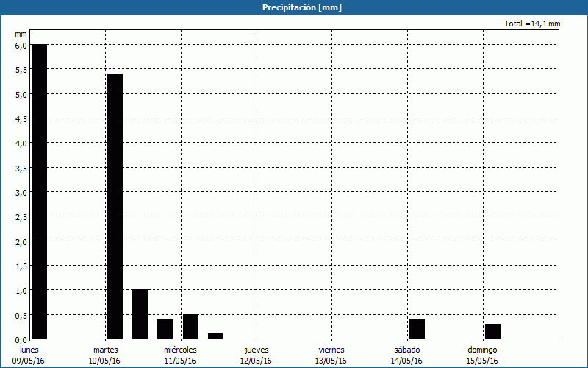588x368 pixels.
Task: Click the sábado day label
Action: click(x=407, y=350)
